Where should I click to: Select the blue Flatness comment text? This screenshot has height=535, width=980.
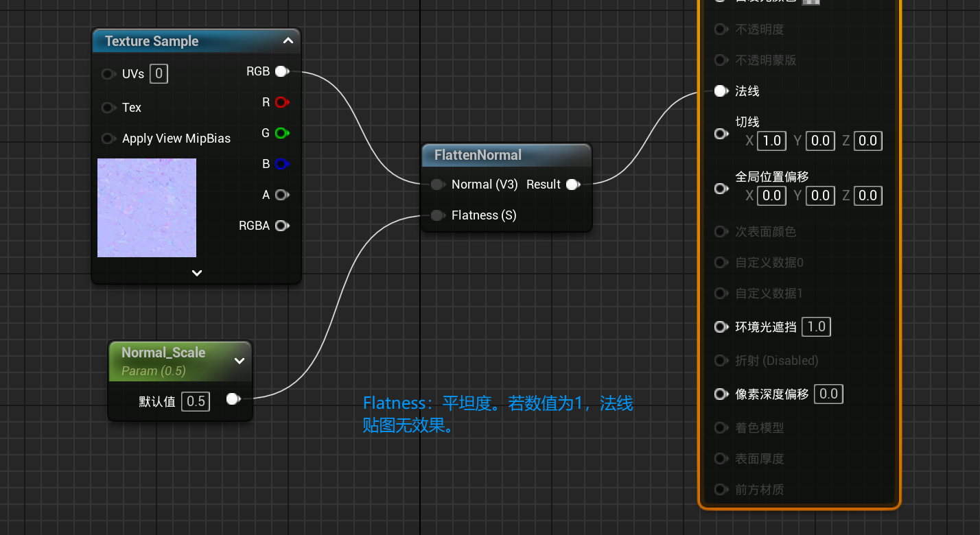click(498, 414)
